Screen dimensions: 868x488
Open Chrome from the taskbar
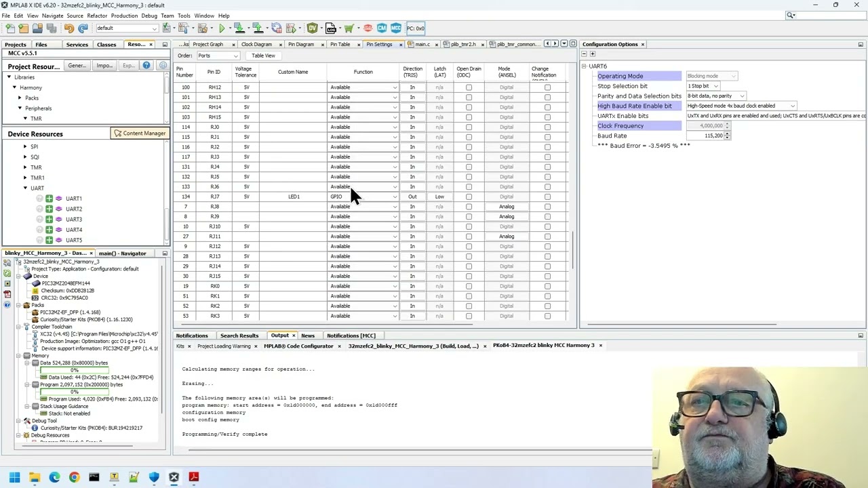pos(74,477)
